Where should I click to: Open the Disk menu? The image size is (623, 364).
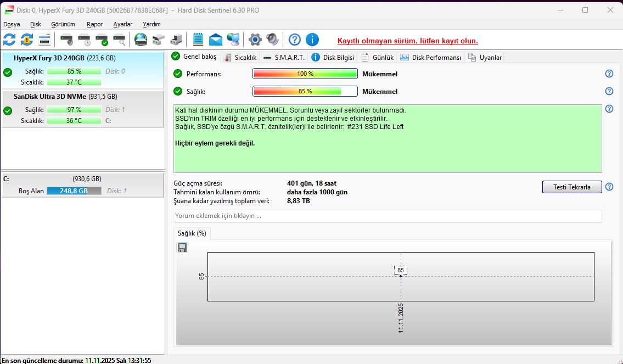pyautogui.click(x=36, y=24)
